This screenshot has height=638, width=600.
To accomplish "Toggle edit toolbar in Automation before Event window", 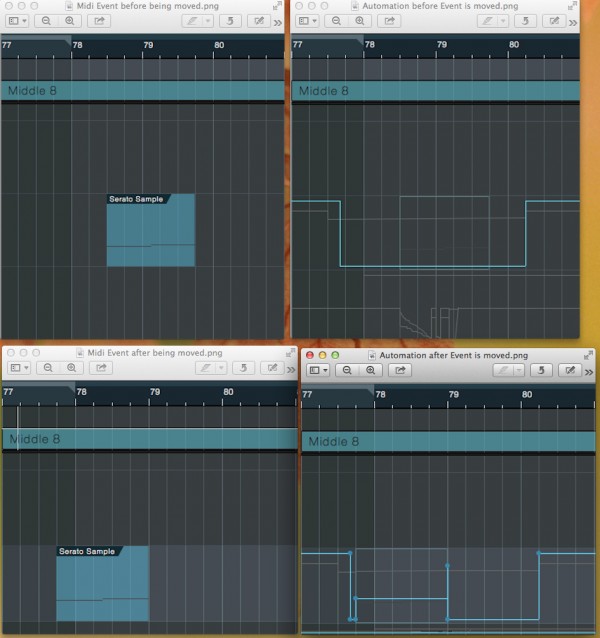I will pos(554,21).
